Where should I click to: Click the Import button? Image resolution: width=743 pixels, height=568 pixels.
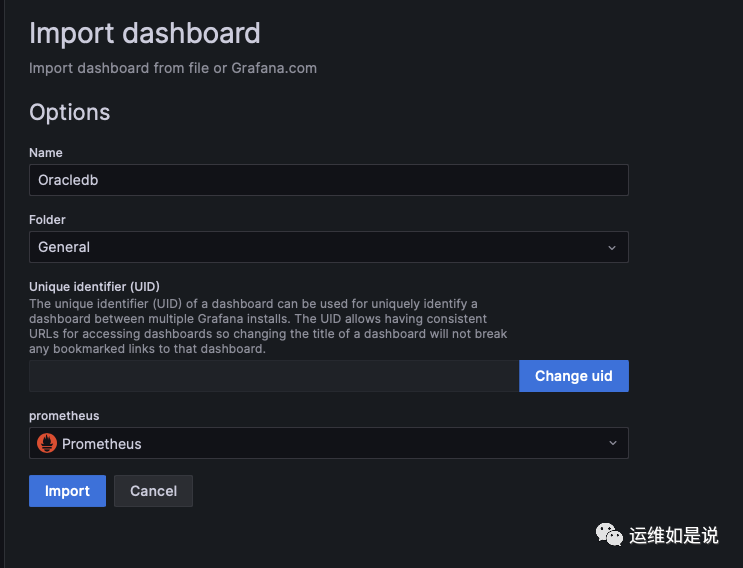[x=67, y=491]
